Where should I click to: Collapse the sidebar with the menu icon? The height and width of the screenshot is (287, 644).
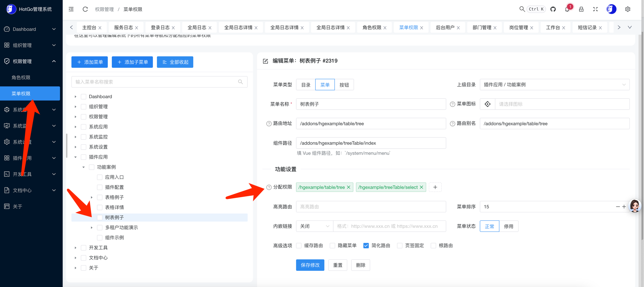pos(71,9)
